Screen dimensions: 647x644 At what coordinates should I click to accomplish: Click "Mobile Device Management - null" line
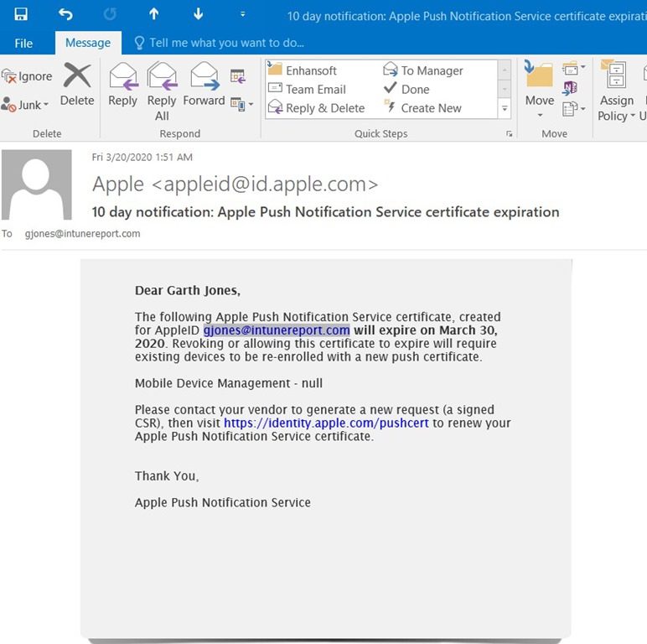[x=229, y=383]
